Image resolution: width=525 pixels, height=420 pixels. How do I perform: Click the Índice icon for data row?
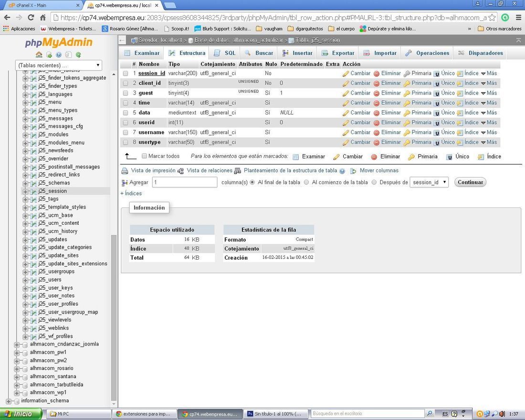click(460, 113)
